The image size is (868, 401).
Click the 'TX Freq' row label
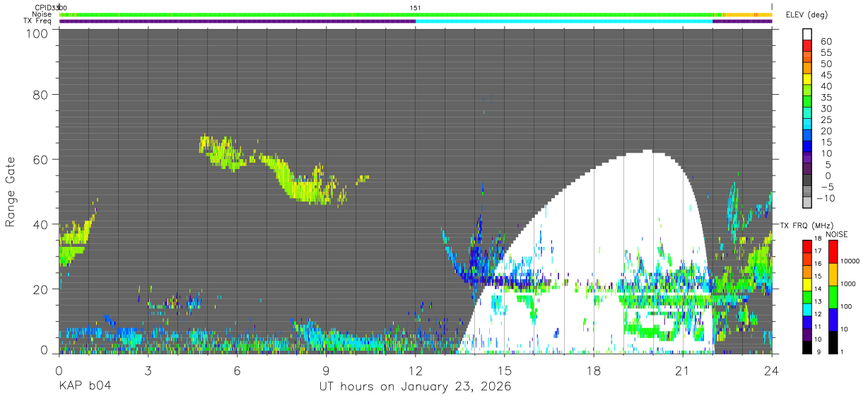point(38,21)
